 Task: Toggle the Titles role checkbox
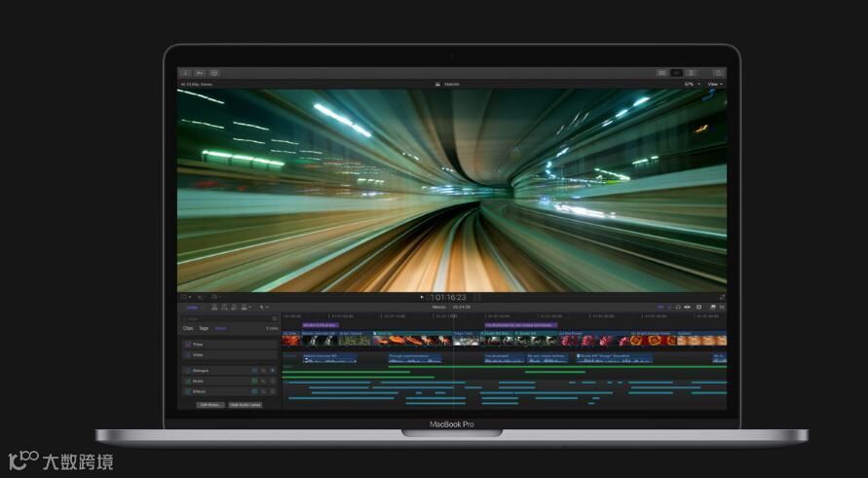[x=188, y=345]
